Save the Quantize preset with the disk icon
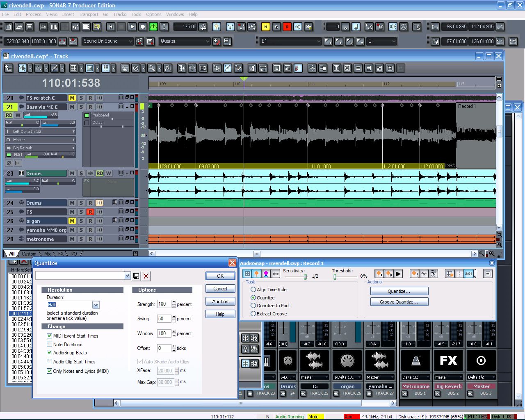 click(136, 276)
